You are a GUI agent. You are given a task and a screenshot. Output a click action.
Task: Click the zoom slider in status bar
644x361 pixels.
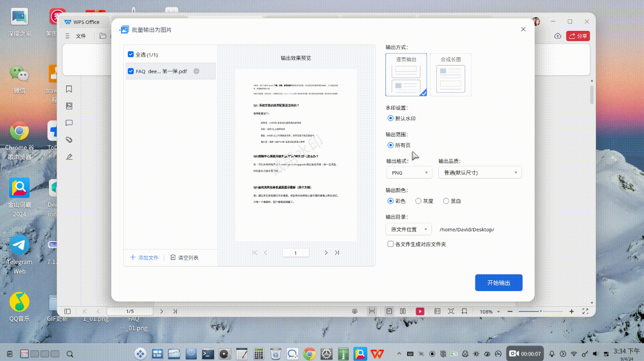coord(541,311)
